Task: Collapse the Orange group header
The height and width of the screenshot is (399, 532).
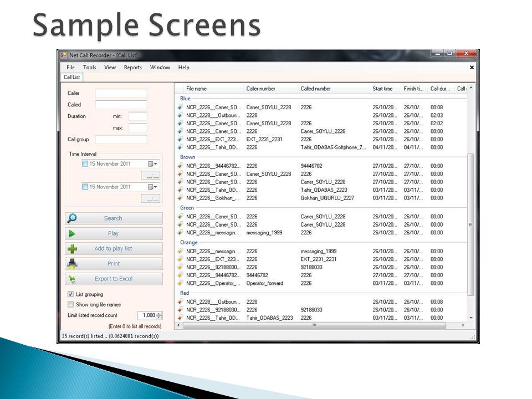Action: pyautogui.click(x=188, y=242)
